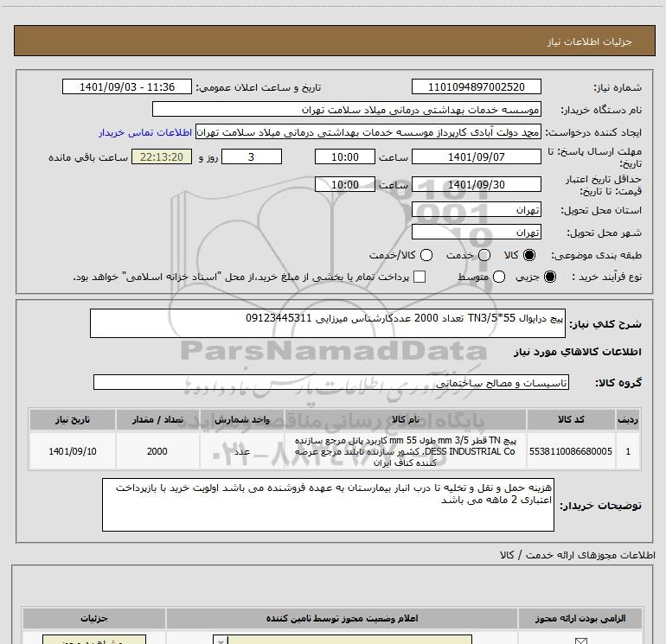The image size is (666, 644).
Task: Click the price validity time 10:00 field
Action: [x=345, y=185]
